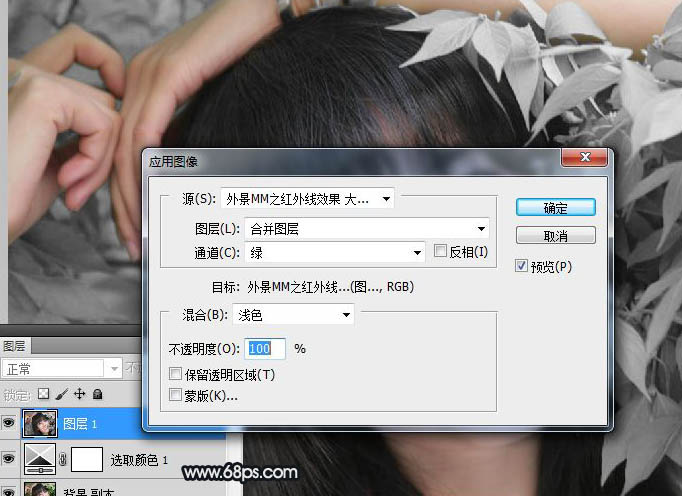Click the 确定 OK button
The image size is (682, 496).
(x=555, y=208)
